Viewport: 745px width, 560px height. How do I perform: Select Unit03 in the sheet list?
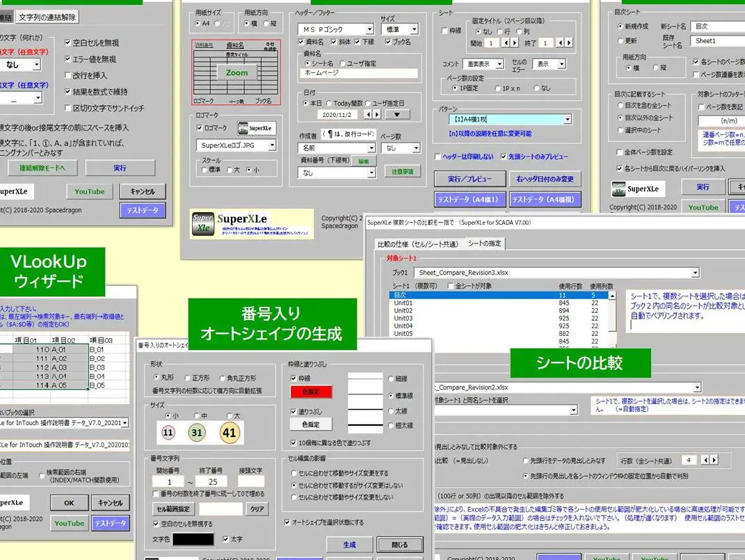(403, 319)
